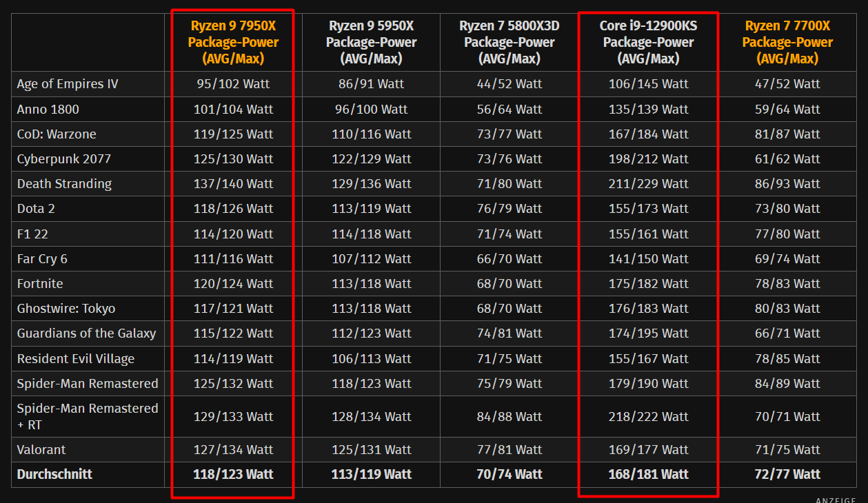Viewport: 868px width, 503px height.
Task: Click the 107/112 Watt cell
Action: coord(371,258)
